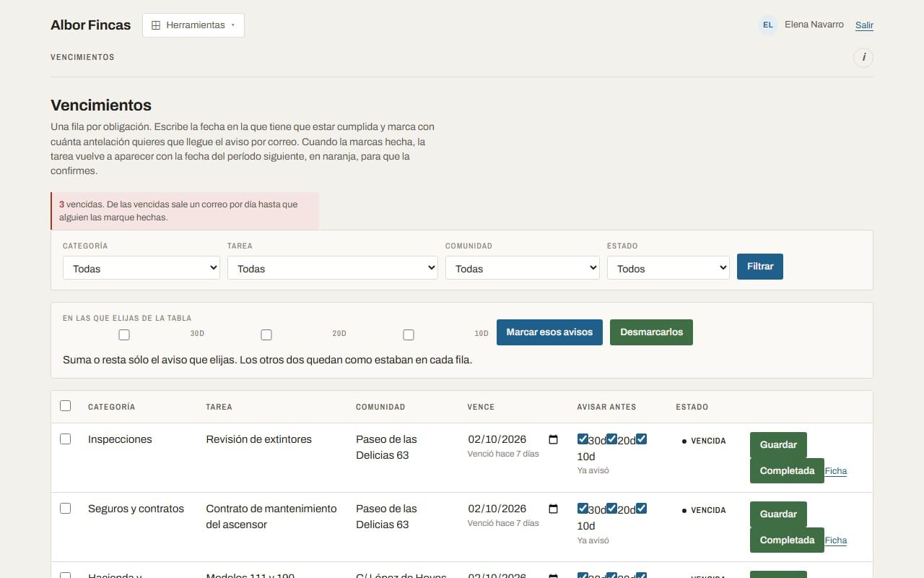Viewport: 924px width, 578px height.
Task: Open Ficha link for Contrato de mantenimiento
Action: coord(836,540)
